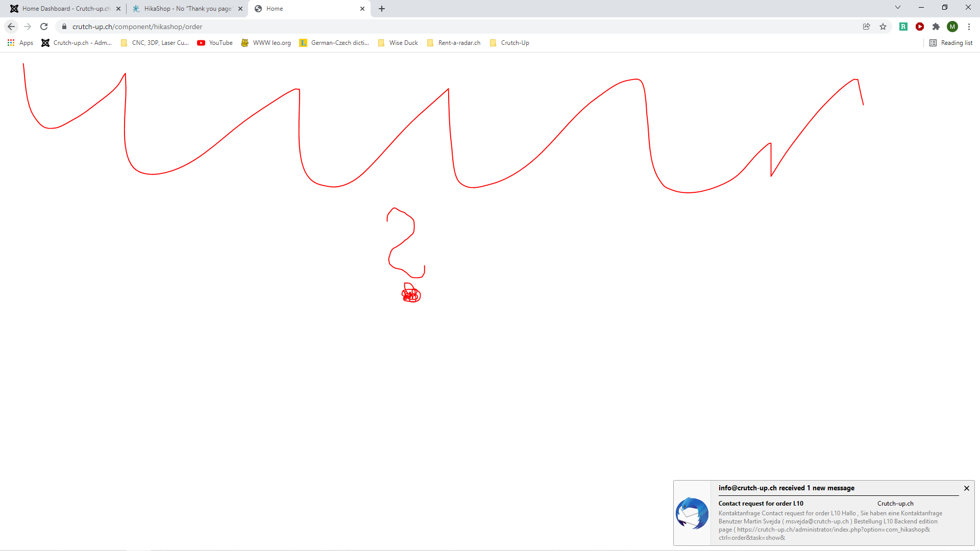Click the green R extension icon

tap(903, 27)
